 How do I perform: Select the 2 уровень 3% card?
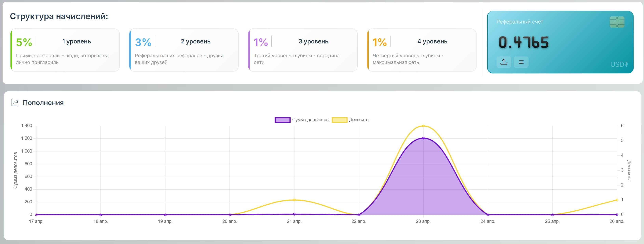pos(184,50)
